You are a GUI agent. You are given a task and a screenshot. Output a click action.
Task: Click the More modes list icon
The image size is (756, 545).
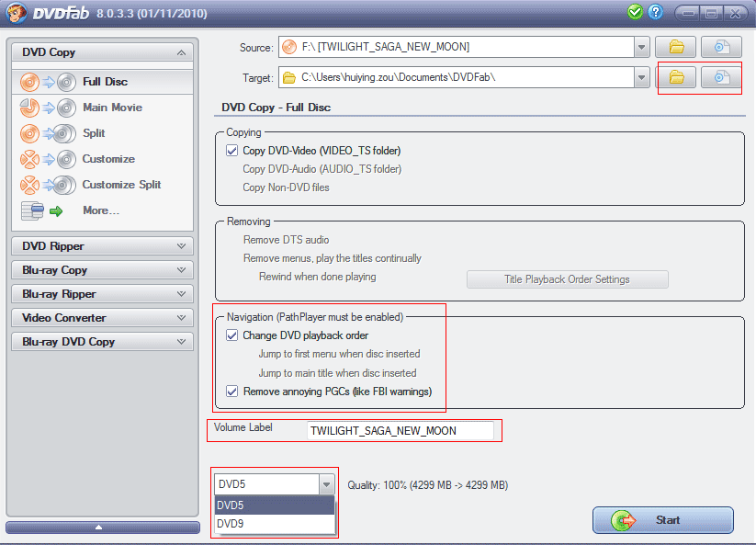[42, 210]
